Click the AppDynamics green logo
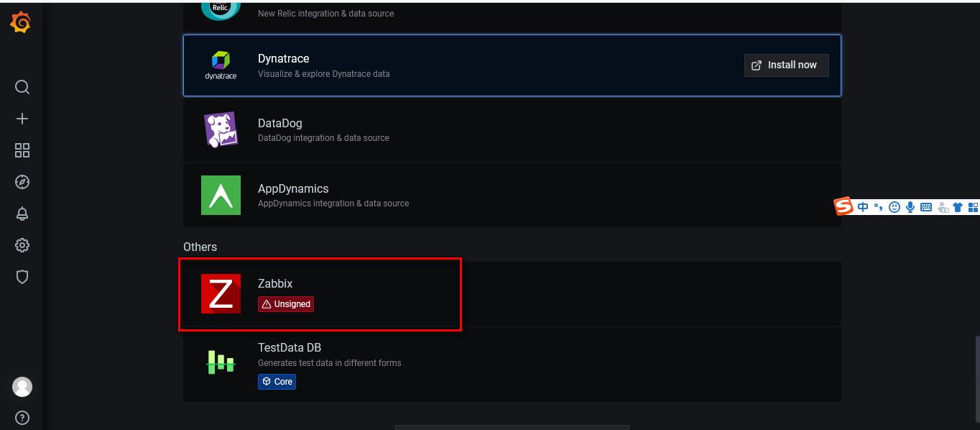 click(221, 195)
